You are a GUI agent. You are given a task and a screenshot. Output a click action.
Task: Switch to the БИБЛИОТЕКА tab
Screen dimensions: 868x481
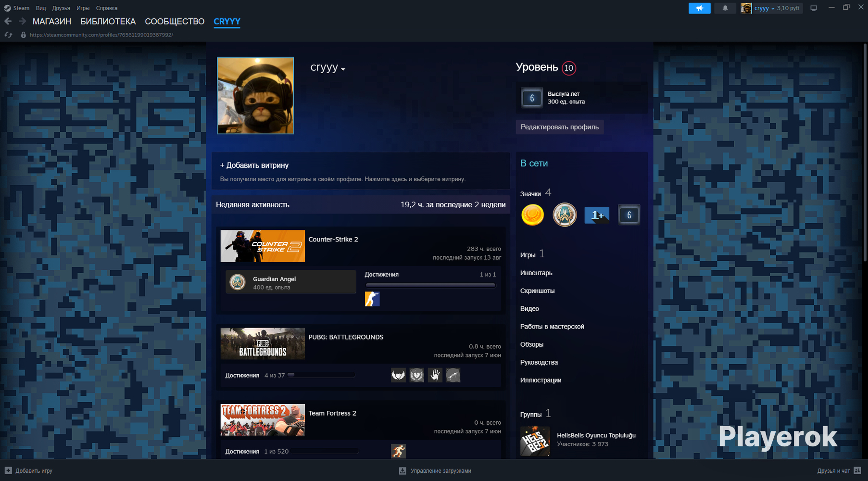tap(108, 22)
